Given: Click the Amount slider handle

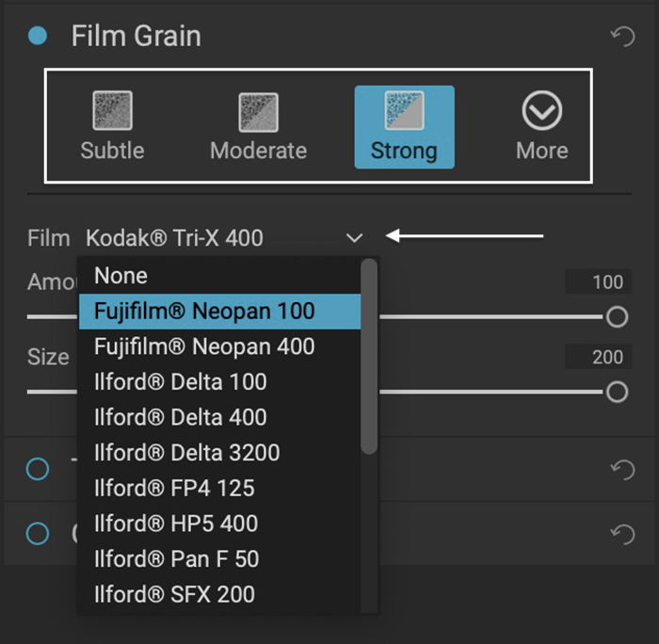Looking at the screenshot, I should pos(617,316).
